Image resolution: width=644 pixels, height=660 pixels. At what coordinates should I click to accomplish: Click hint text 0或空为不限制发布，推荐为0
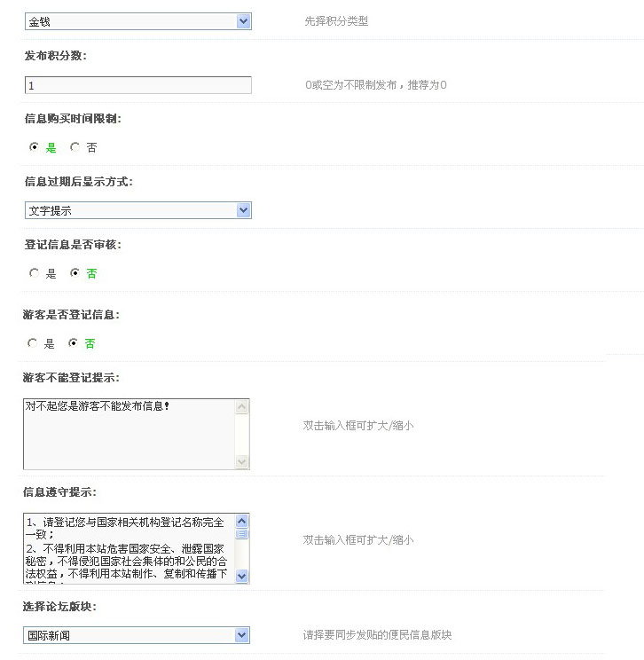tap(376, 85)
